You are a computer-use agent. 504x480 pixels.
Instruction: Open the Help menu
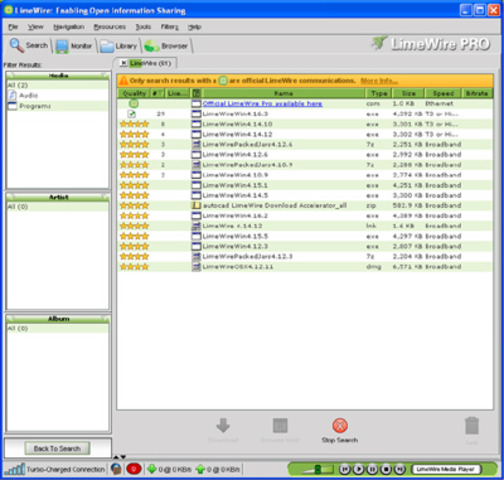(194, 27)
